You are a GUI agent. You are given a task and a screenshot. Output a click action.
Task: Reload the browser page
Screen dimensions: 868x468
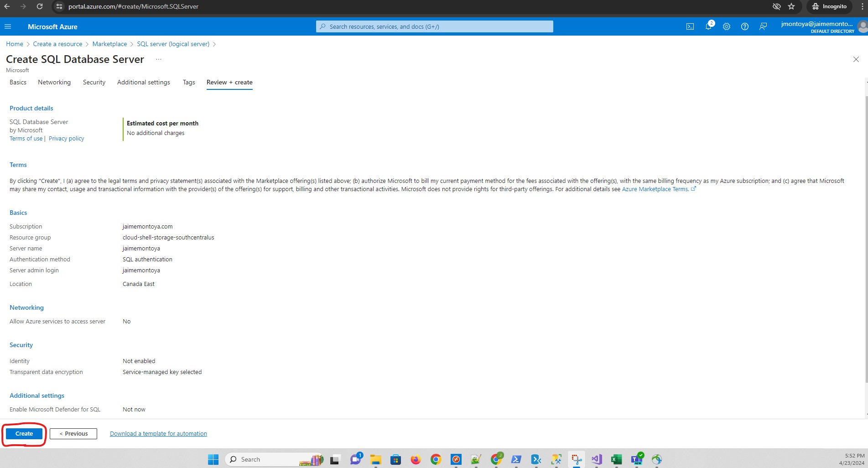pyautogui.click(x=40, y=6)
